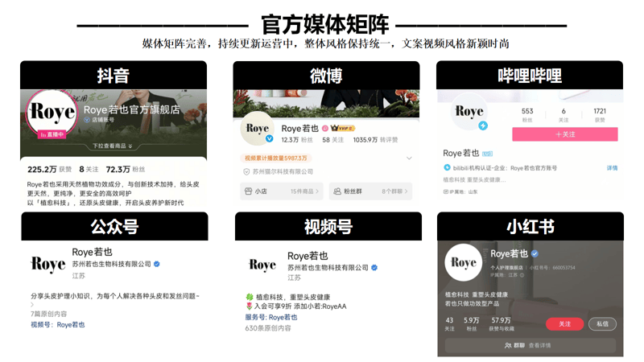Send private message on Xiaohongshu profile
This screenshot has width=644, height=362.
click(602, 323)
